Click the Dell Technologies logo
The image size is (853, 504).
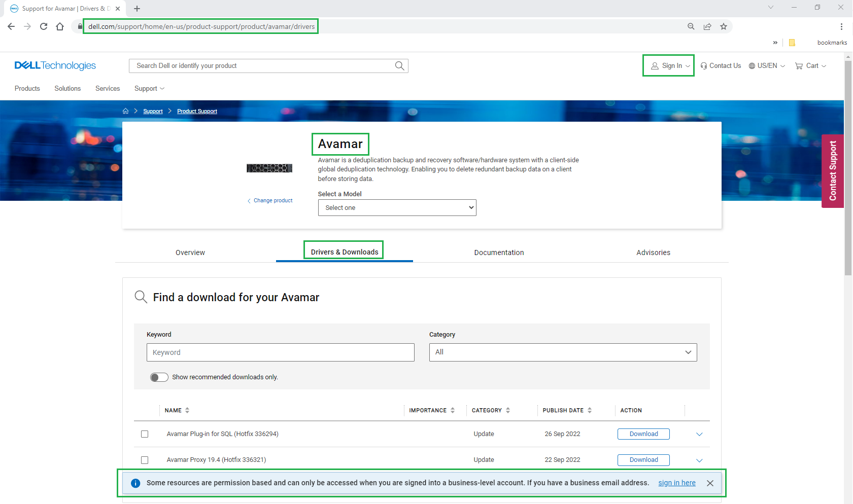point(55,65)
